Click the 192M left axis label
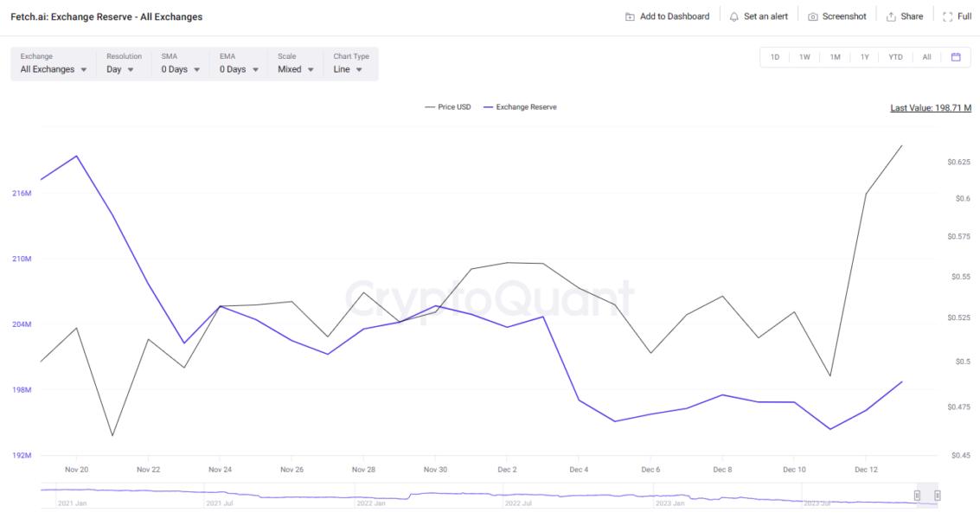Viewport: 980px width, 519px height. click(22, 455)
